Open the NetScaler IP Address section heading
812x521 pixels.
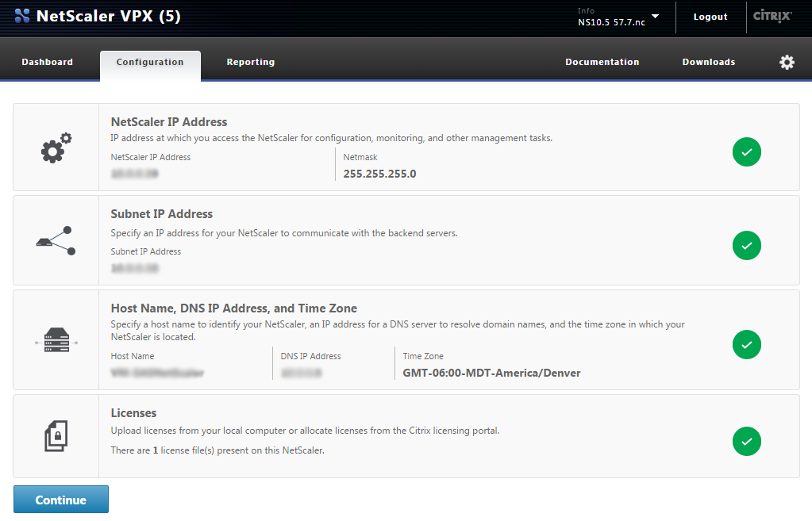(169, 122)
